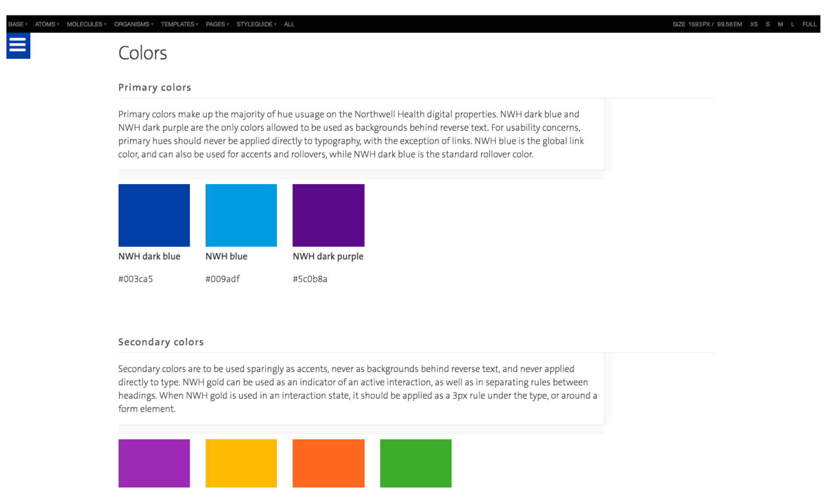Open the TEMPLATES dropdown menu
Image resolution: width=825 pixels, height=504 pixels.
(178, 24)
